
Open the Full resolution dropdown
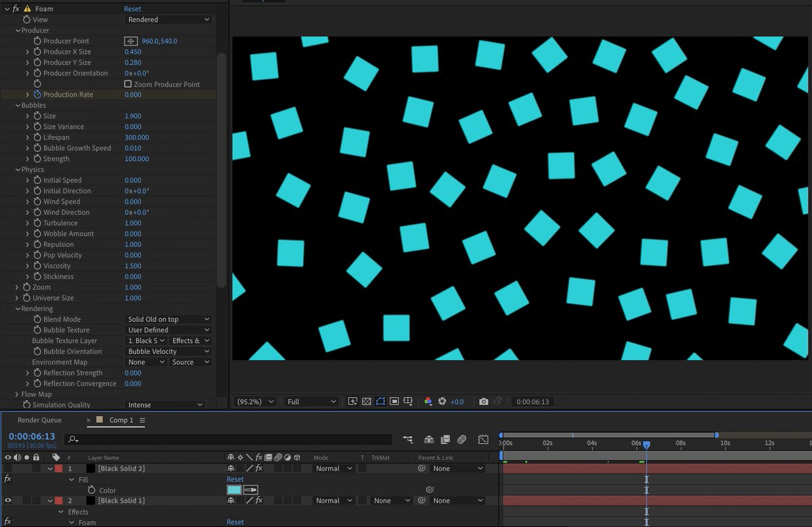point(311,401)
